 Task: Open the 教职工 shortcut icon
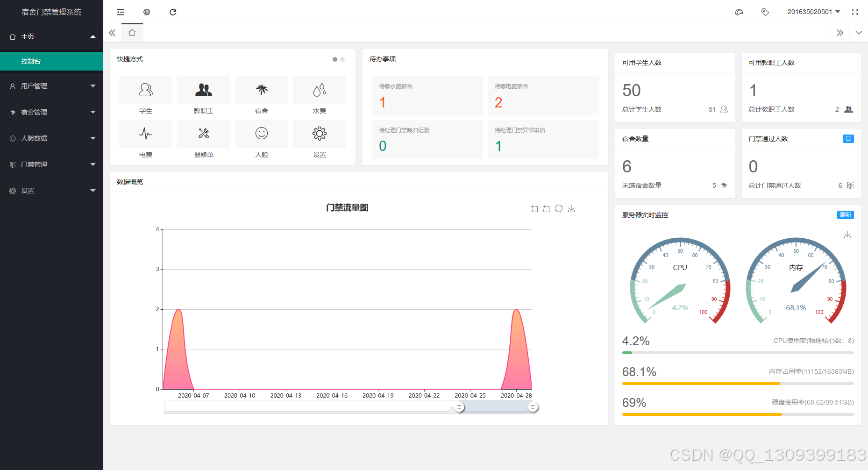pos(204,90)
